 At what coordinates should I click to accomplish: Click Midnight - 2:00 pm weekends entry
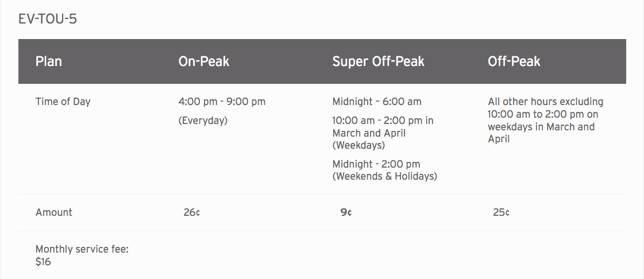click(385, 170)
